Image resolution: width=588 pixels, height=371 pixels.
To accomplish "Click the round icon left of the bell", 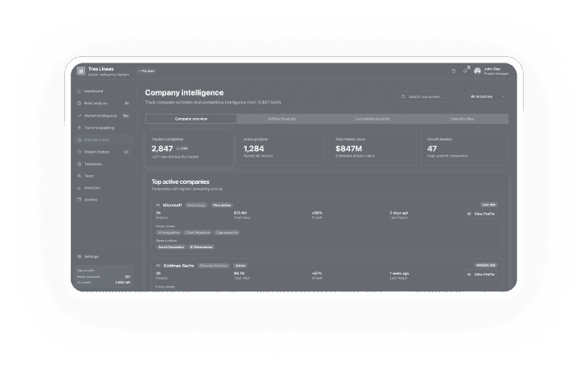I will click(x=454, y=71).
